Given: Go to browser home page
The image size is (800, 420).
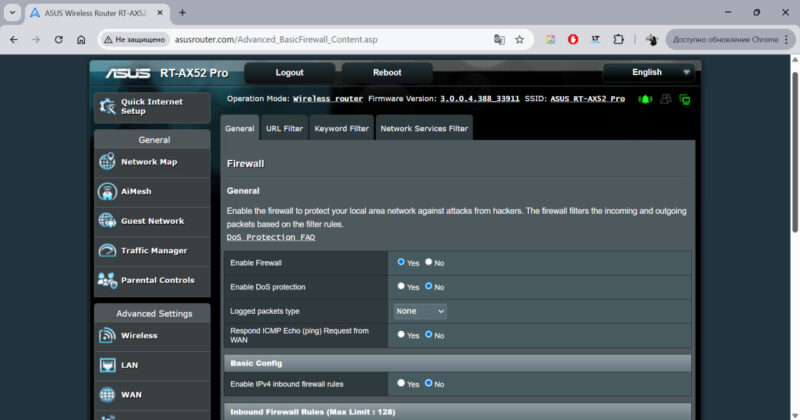Looking at the screenshot, I should (81, 39).
